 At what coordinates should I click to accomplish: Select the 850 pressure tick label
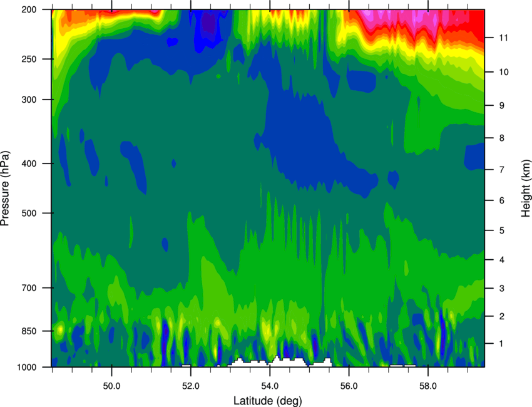point(29,331)
